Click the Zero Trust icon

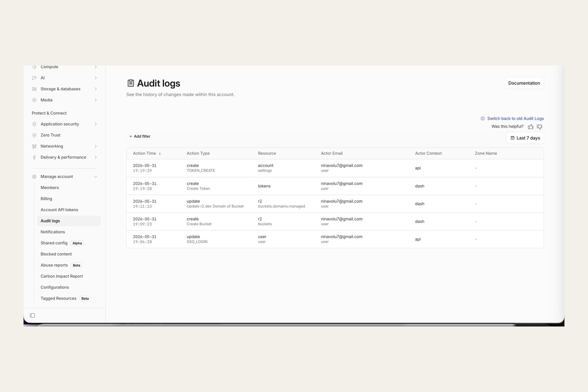[34, 135]
